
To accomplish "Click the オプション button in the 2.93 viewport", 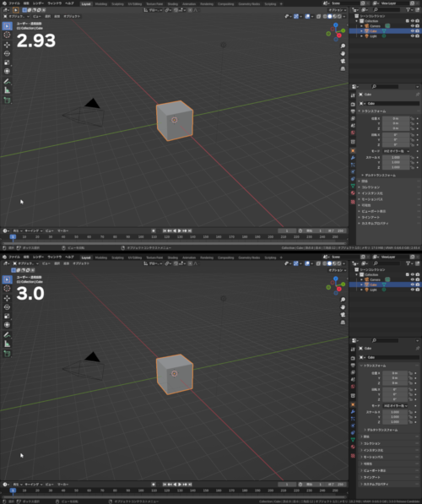I will pos(337,10).
